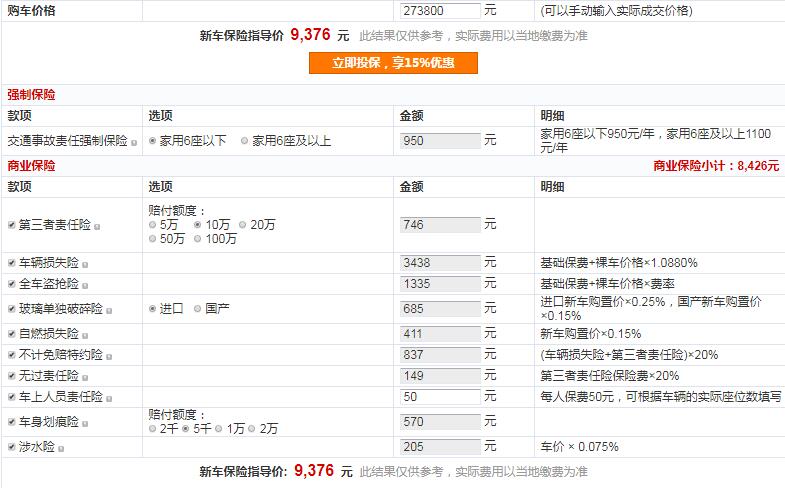The width and height of the screenshot is (785, 488).
Task: Click the 立即投保,享15%优惠 button
Action: (x=393, y=63)
